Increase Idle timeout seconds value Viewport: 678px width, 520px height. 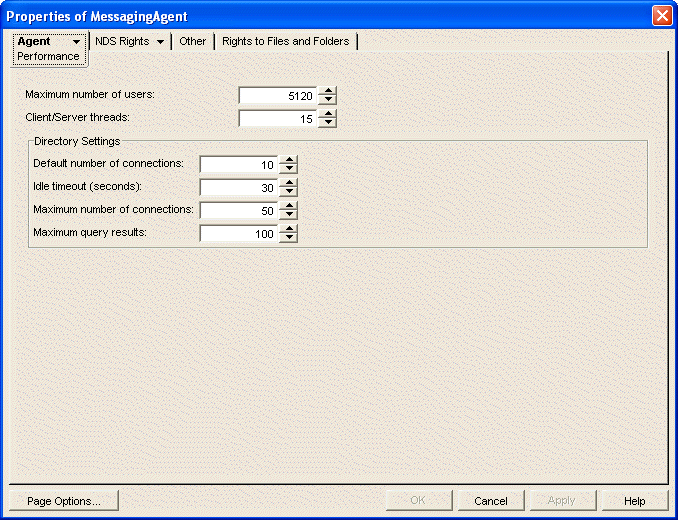point(288,183)
